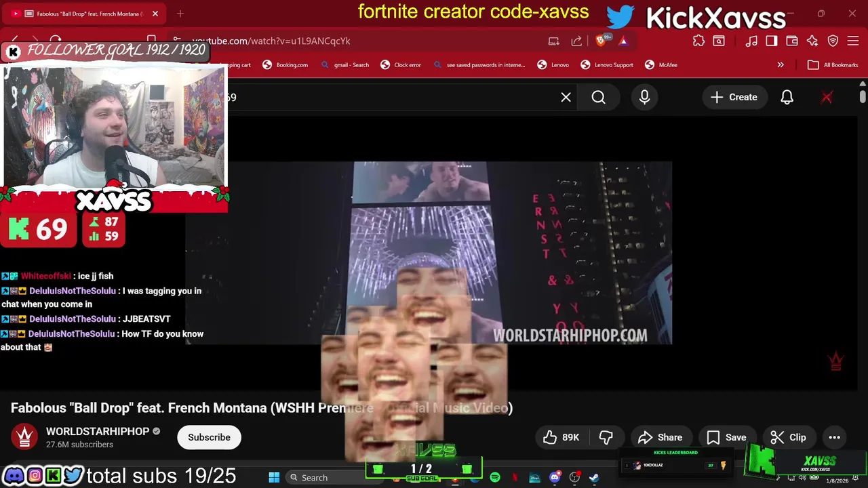Click the voice search microphone
The image size is (868, 488).
pyautogui.click(x=644, y=98)
